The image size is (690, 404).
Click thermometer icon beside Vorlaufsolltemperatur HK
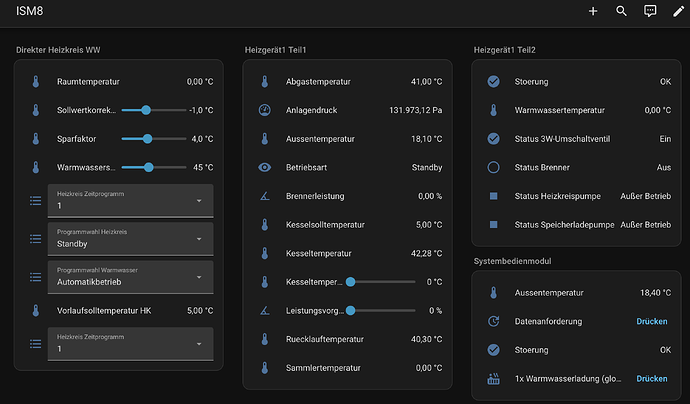tap(36, 310)
